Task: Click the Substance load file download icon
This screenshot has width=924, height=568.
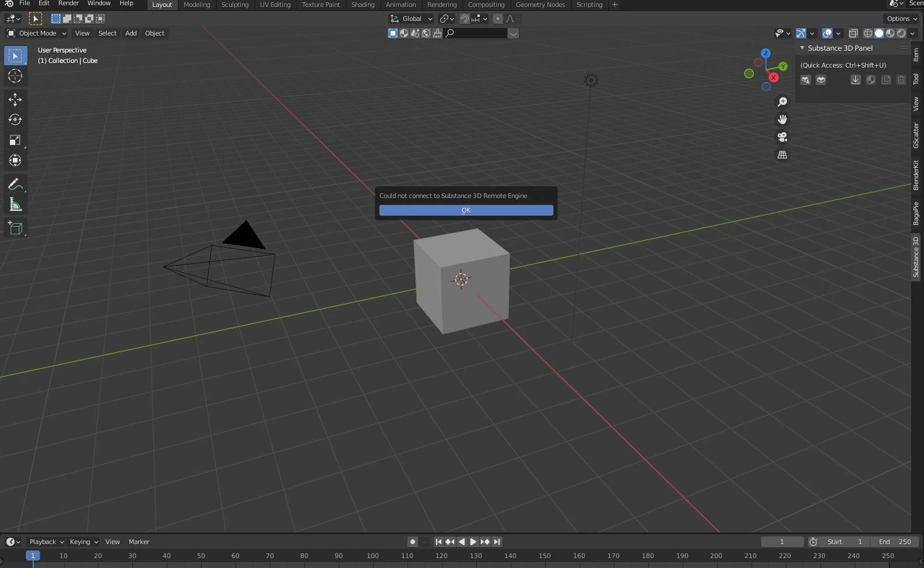Action: coord(855,80)
